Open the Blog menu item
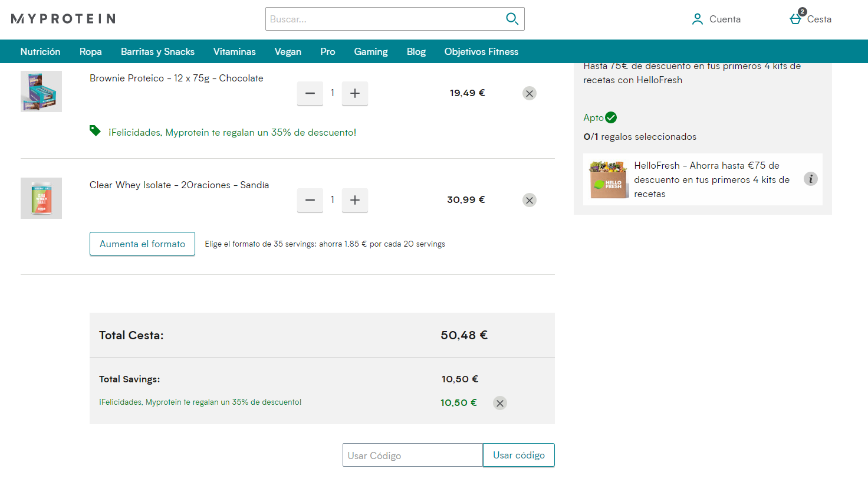868x485 pixels. pos(416,51)
